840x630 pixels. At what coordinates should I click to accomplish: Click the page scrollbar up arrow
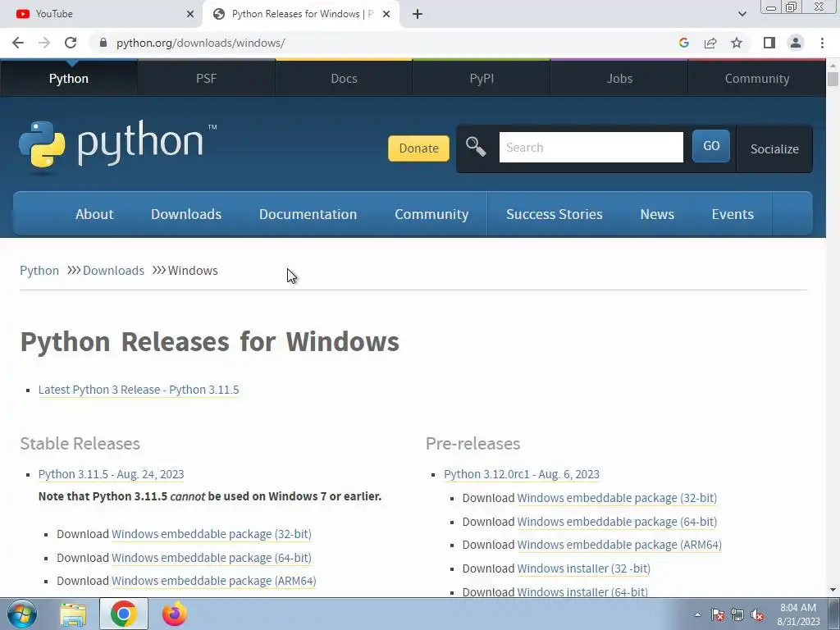point(833,66)
